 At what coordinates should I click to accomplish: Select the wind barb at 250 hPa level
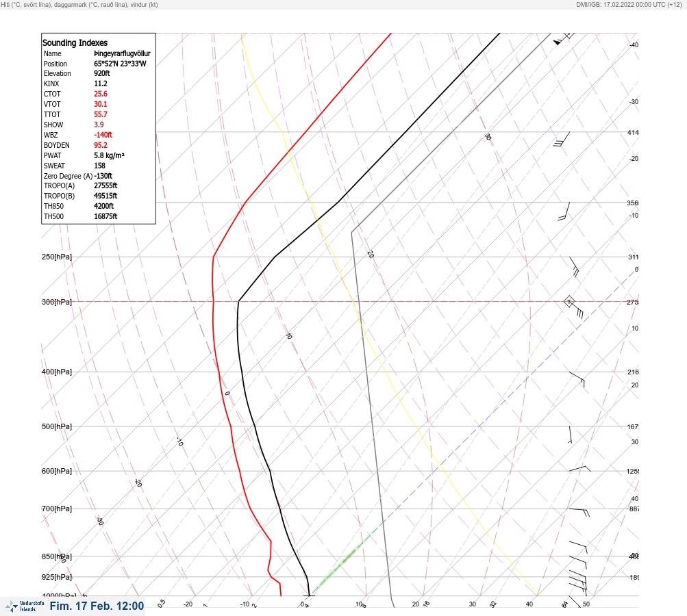[x=574, y=267]
